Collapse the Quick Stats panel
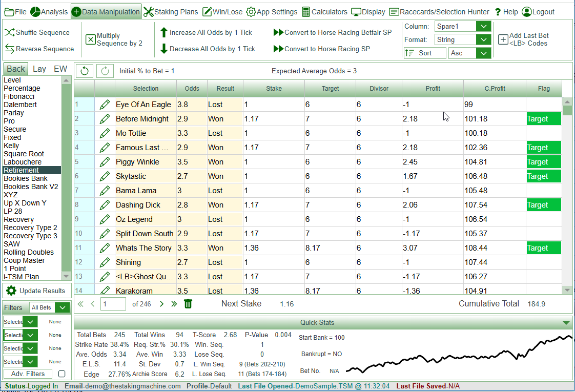The width and height of the screenshot is (575, 392). click(566, 323)
